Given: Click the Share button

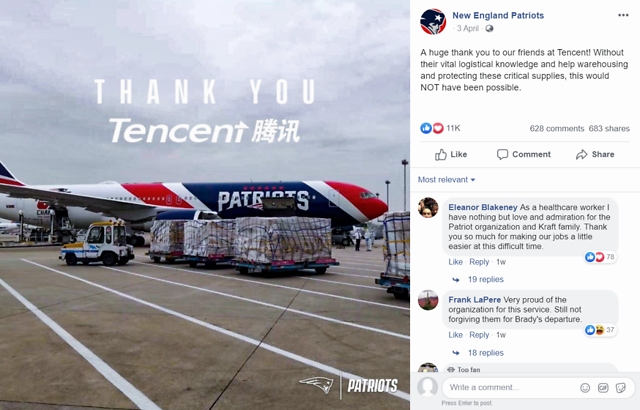Looking at the screenshot, I should coord(595,154).
